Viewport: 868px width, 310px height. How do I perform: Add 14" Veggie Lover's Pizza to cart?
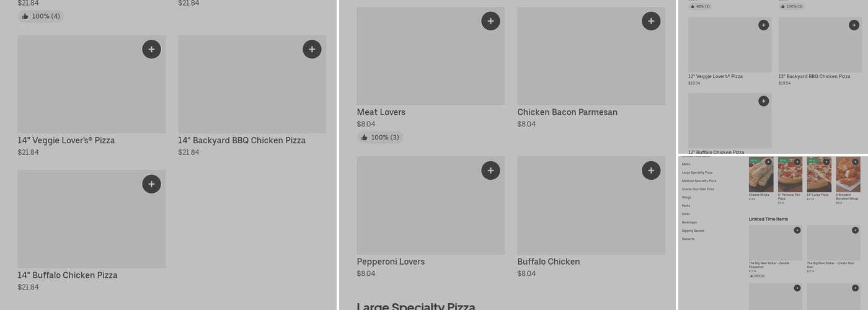151,50
